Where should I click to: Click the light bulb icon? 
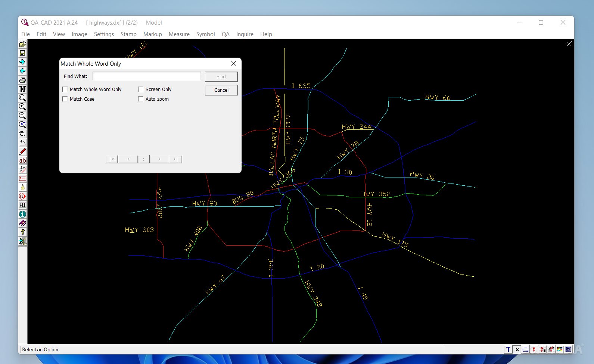click(22, 187)
